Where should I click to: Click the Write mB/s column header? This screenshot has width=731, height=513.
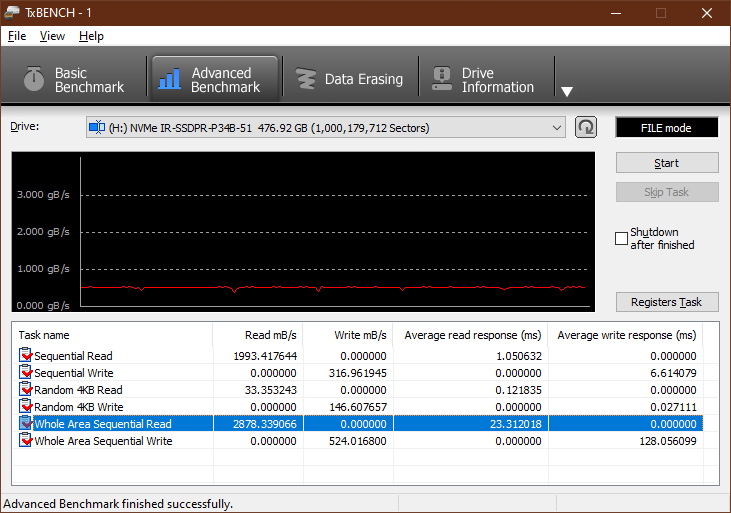(x=348, y=335)
